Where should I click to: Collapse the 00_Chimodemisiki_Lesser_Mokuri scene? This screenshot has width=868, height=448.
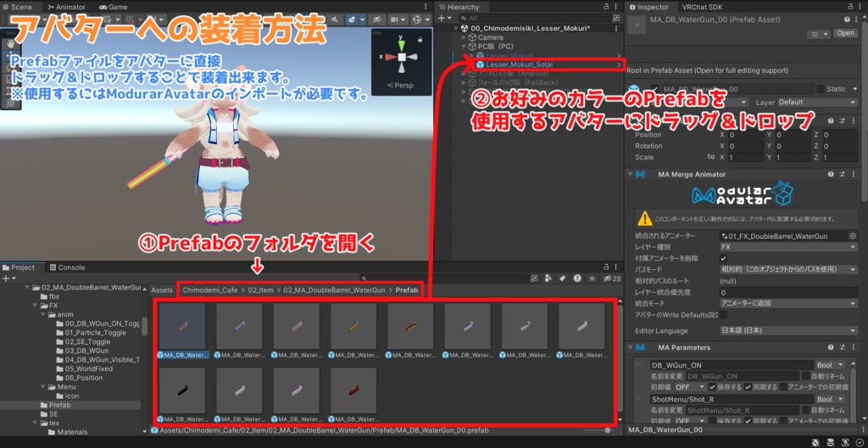pyautogui.click(x=456, y=28)
